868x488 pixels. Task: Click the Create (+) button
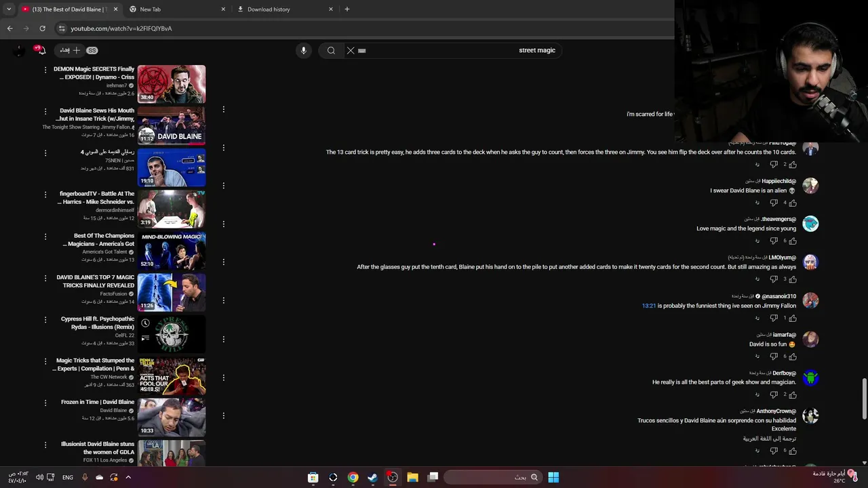point(70,50)
